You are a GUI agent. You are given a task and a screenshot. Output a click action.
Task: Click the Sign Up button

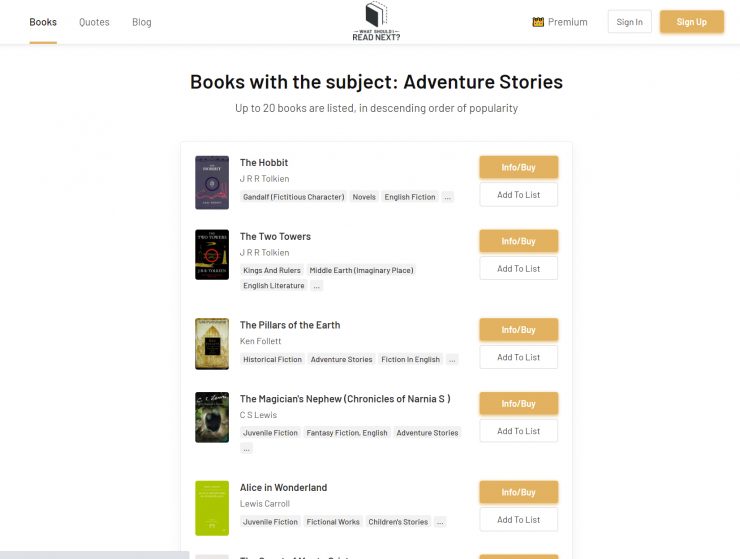click(x=691, y=22)
